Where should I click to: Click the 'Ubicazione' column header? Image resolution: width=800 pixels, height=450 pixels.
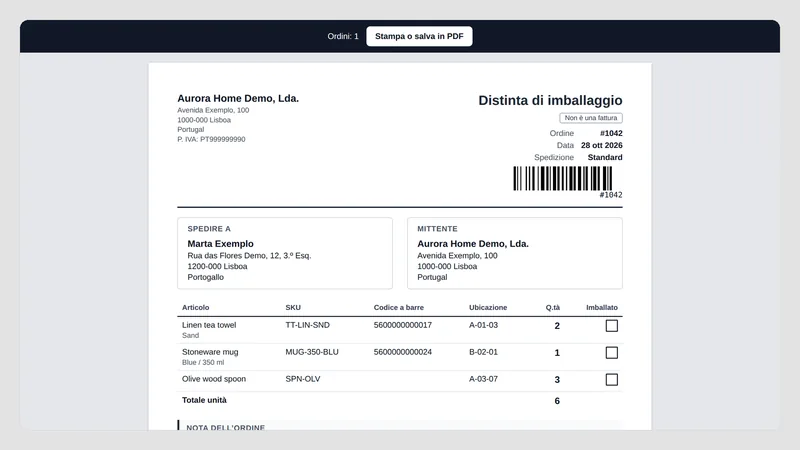488,308
